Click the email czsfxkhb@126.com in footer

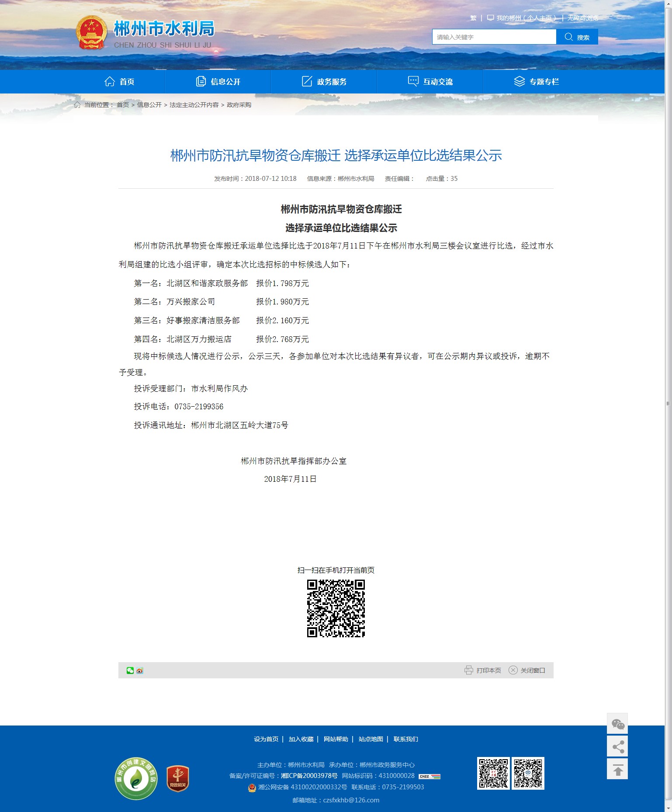(x=351, y=800)
